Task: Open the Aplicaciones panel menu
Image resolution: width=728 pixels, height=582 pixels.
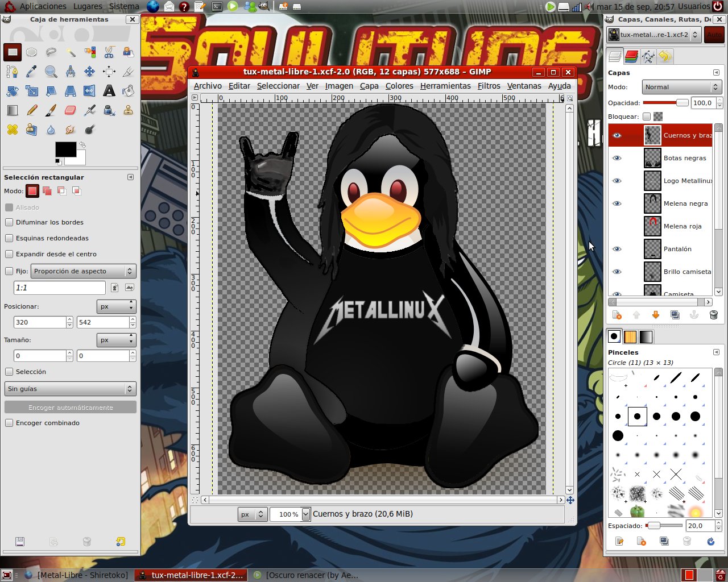Action: tap(43, 6)
